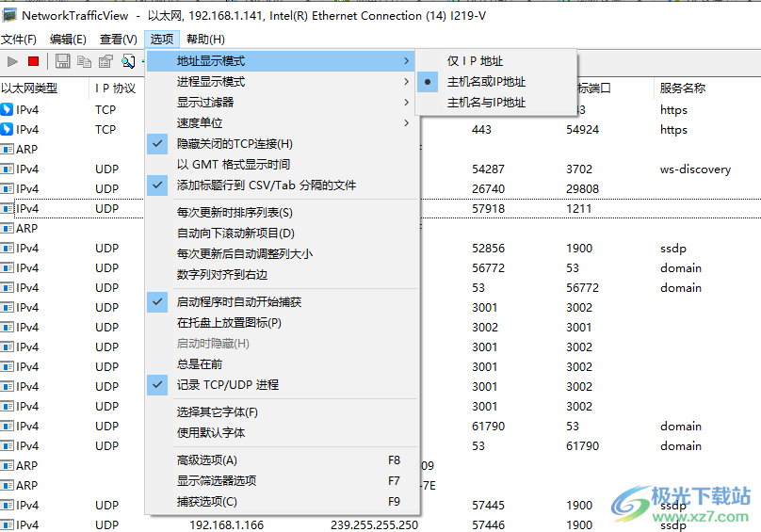Click the Save floppy disk icon

62,61
